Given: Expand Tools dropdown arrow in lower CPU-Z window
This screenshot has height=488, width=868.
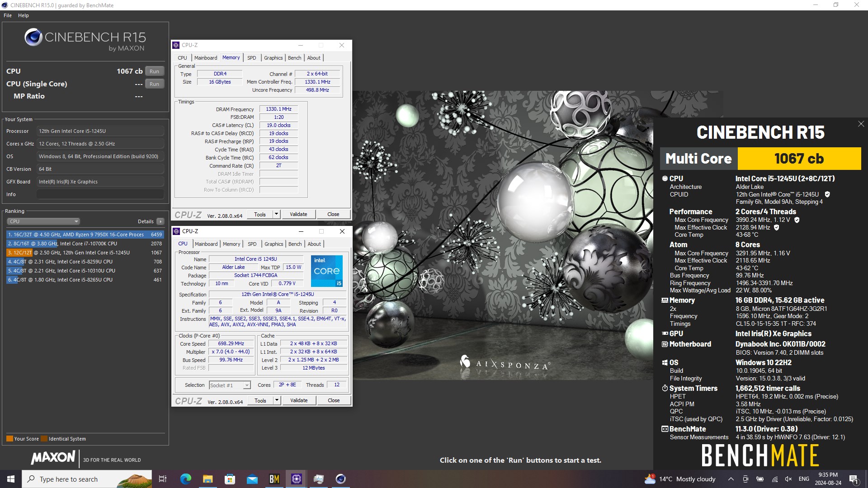Looking at the screenshot, I should click(x=277, y=401).
